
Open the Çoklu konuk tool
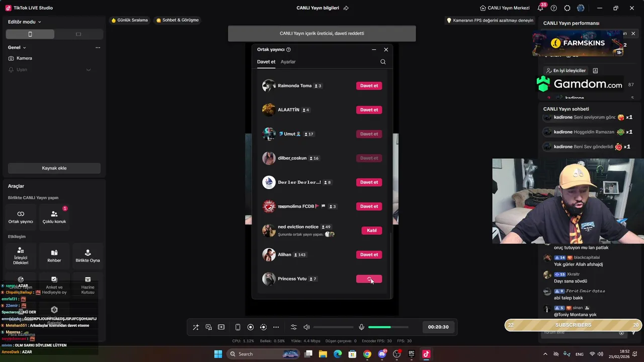coord(54,217)
